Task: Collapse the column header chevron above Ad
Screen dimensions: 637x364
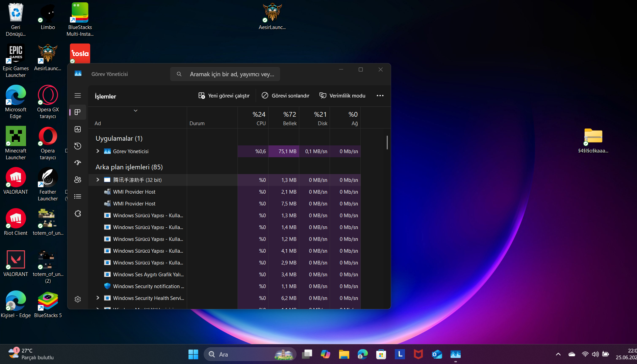Action: coord(135,111)
